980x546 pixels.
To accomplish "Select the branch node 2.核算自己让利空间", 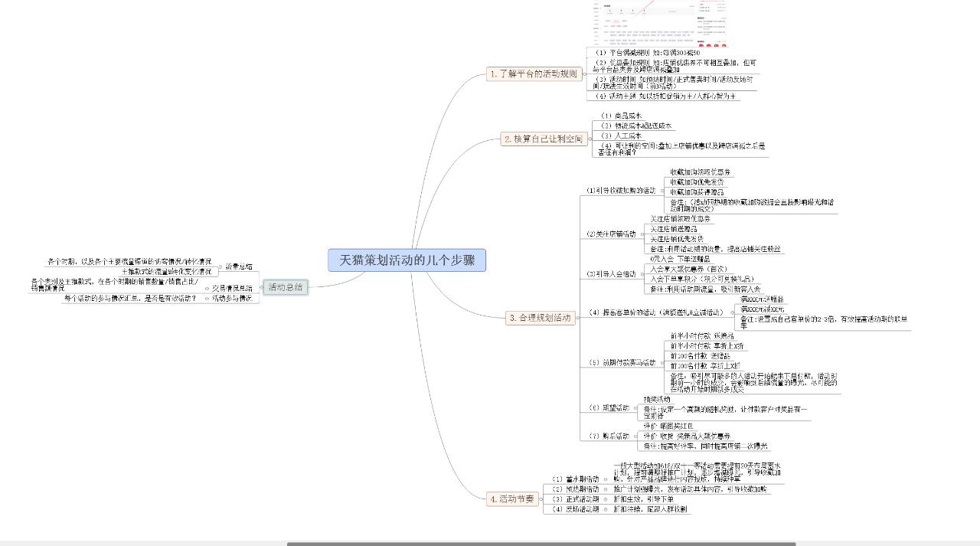I will pyautogui.click(x=543, y=139).
